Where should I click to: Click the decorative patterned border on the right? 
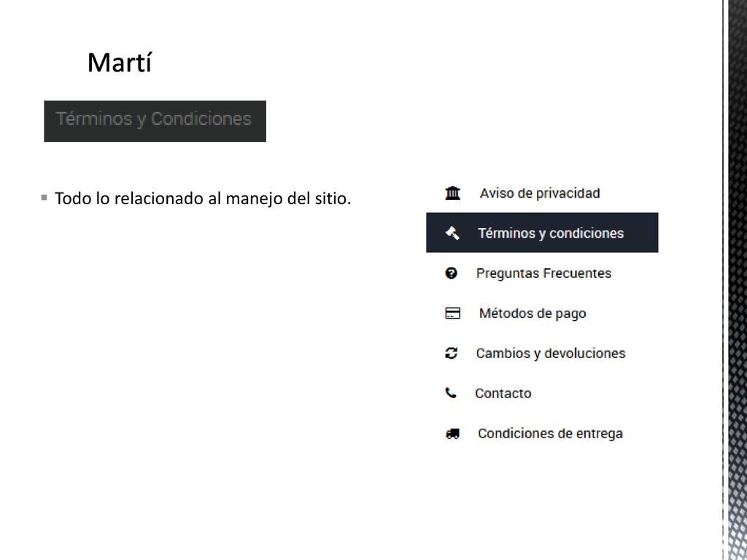point(735,280)
